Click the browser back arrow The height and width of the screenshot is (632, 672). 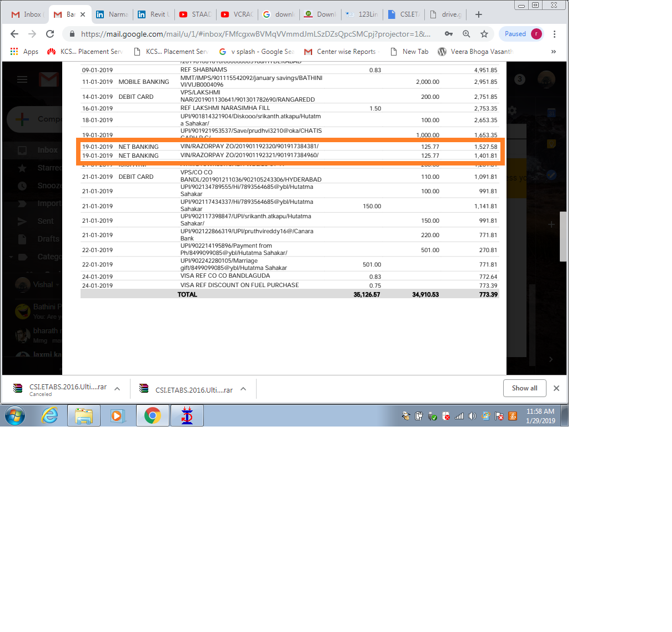pyautogui.click(x=14, y=34)
